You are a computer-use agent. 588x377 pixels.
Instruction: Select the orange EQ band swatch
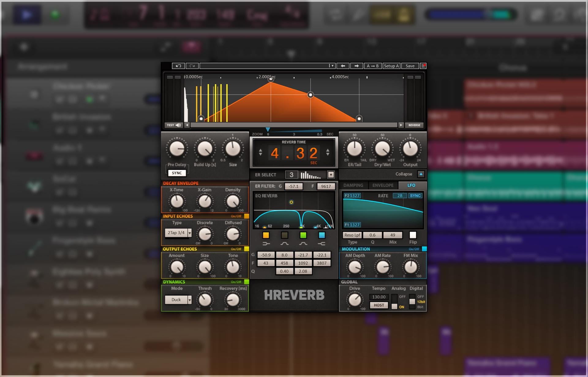(266, 235)
